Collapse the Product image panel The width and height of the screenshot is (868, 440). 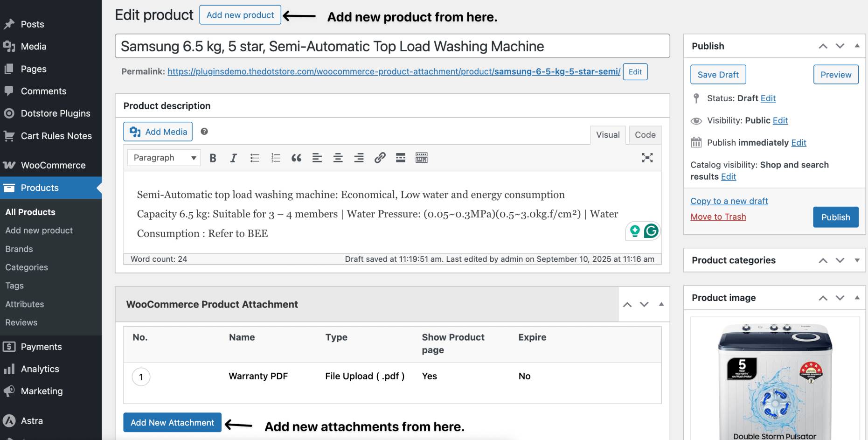857,297
